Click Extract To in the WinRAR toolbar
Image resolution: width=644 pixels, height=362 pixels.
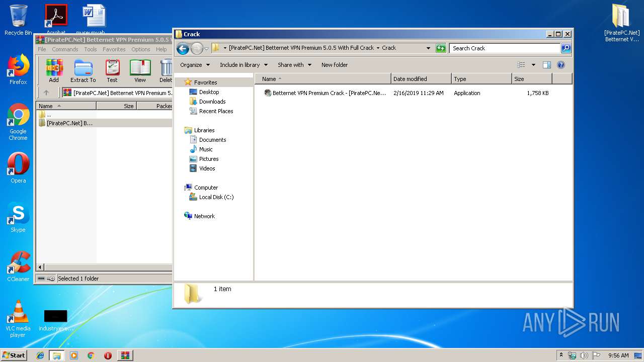click(83, 71)
